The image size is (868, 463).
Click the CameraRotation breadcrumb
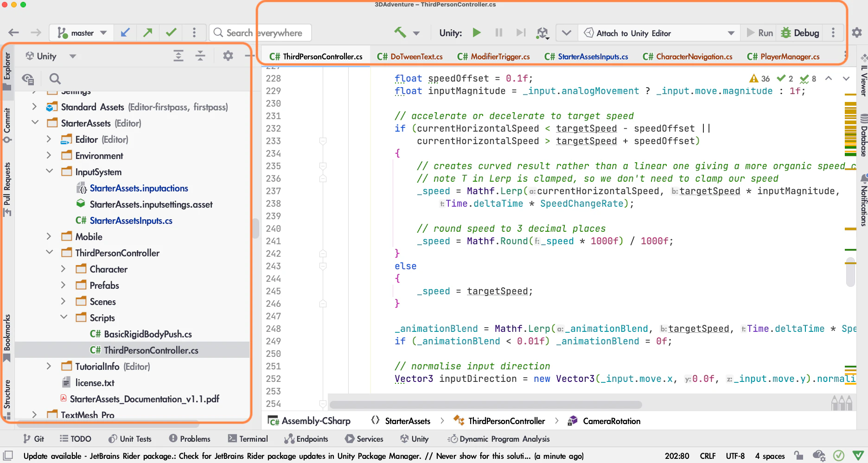point(604,421)
